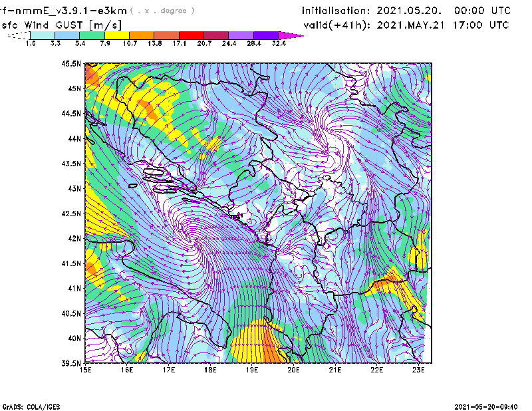
Task: Click the 'GrADS: COLA/IGES' credit
Action: [x=31, y=407]
